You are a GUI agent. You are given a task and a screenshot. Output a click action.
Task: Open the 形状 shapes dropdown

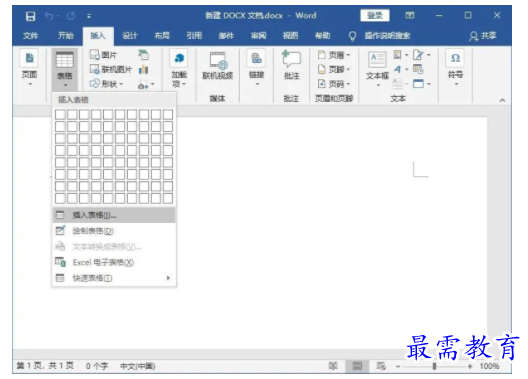coord(106,84)
